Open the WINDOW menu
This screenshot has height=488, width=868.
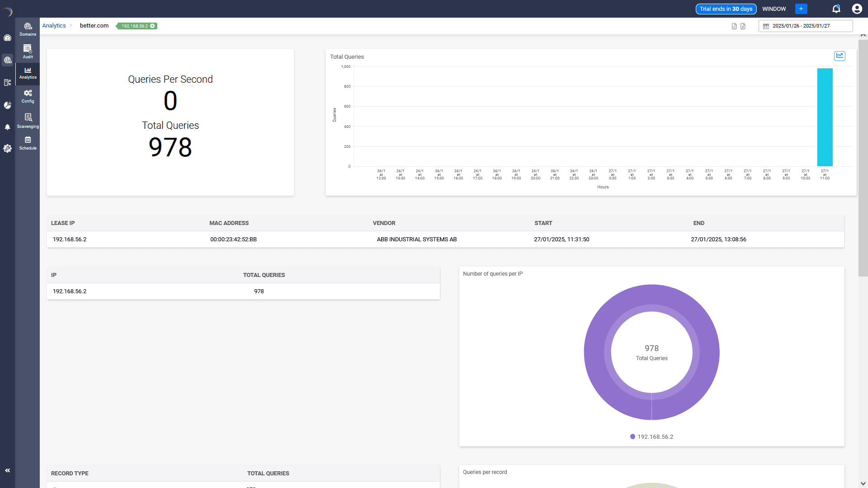tap(774, 9)
